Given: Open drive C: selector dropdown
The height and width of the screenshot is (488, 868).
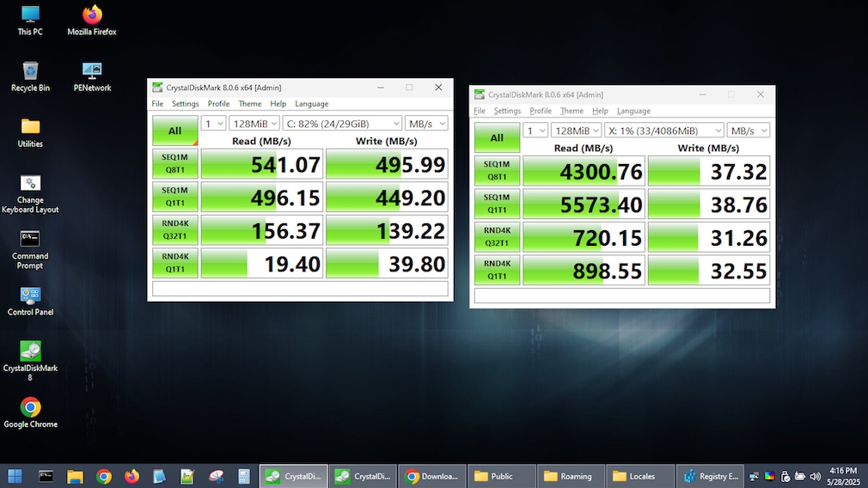Looking at the screenshot, I should pos(342,124).
